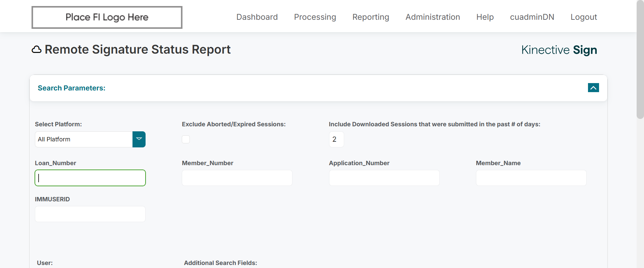This screenshot has width=644, height=268.
Task: Click the Help menu item
Action: tap(485, 17)
